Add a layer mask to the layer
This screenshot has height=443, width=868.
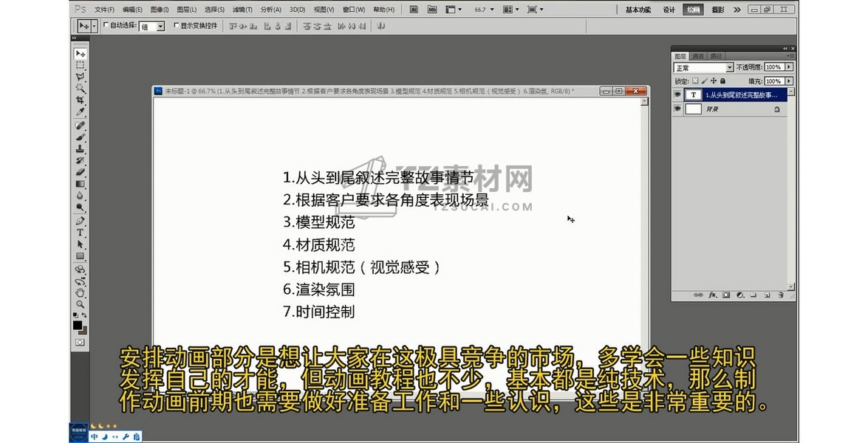coord(726,295)
